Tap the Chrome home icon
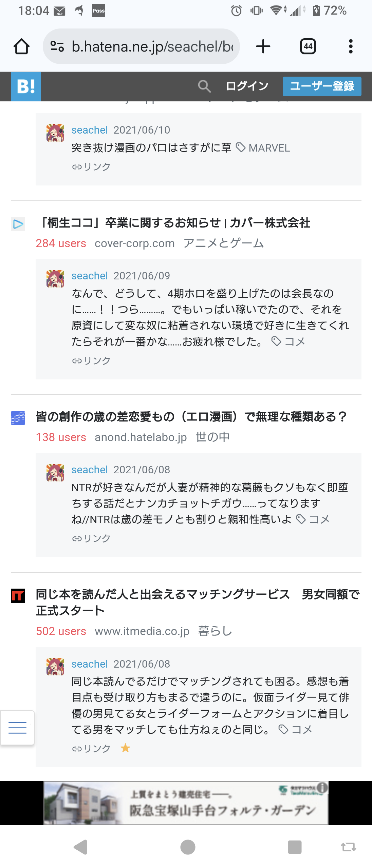The width and height of the screenshot is (372, 868). point(21,46)
